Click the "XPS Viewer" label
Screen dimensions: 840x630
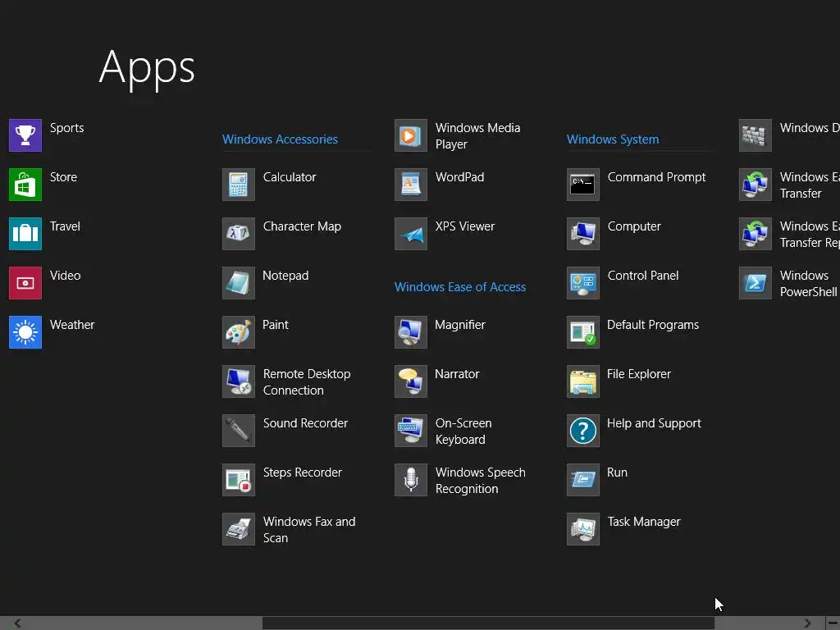point(465,226)
